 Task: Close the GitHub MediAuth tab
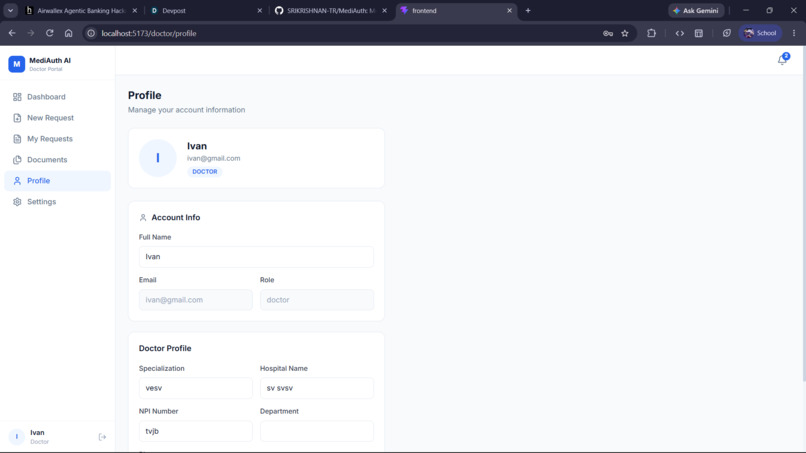click(x=384, y=10)
